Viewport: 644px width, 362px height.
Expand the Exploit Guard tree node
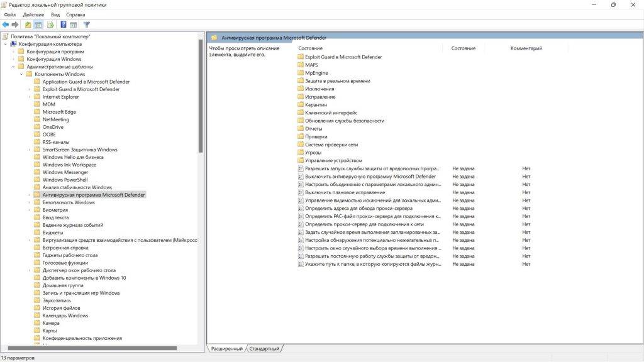click(x=29, y=89)
